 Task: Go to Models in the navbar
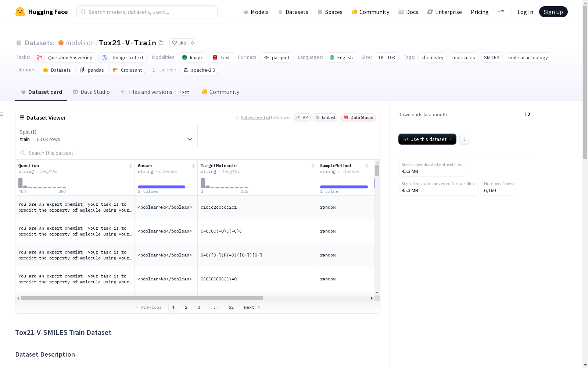[256, 12]
